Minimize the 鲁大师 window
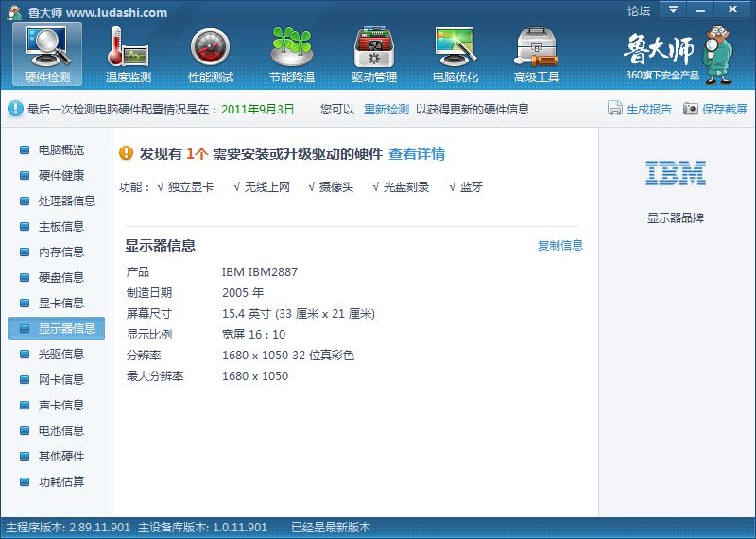This screenshot has width=756, height=539. click(700, 9)
